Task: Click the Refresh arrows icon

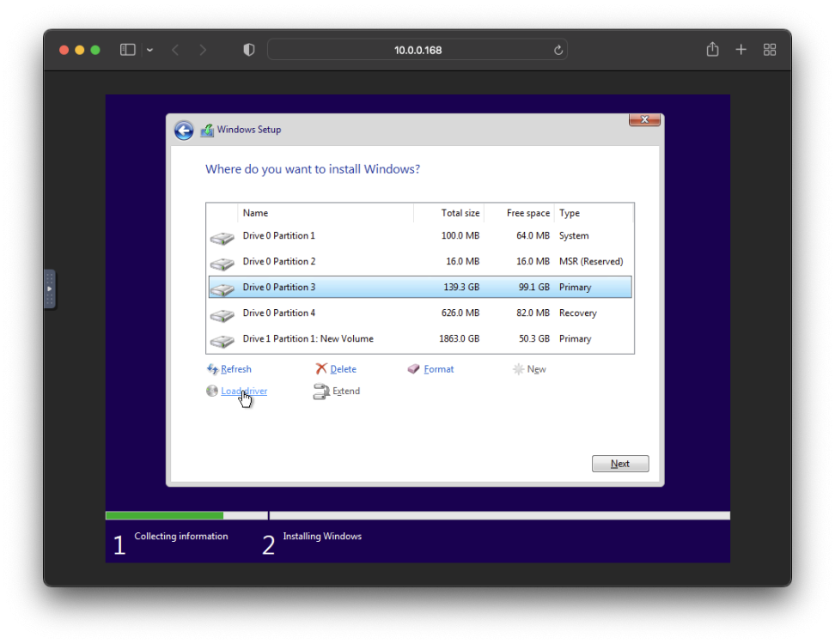Action: pos(212,369)
